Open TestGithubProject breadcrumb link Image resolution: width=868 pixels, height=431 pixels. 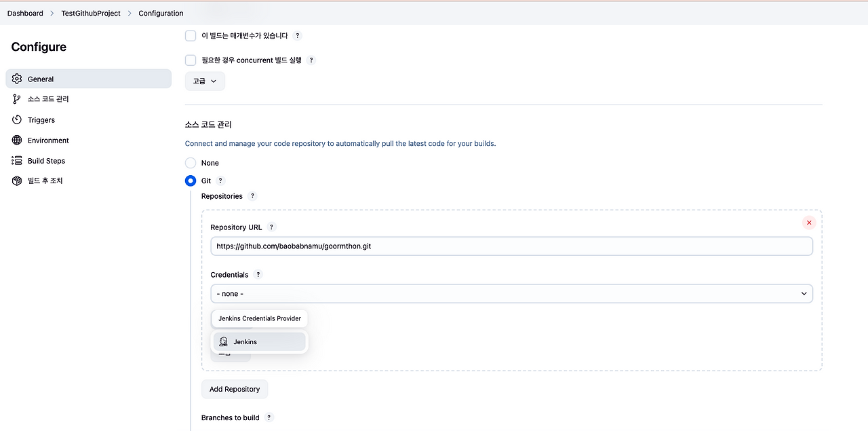91,13
